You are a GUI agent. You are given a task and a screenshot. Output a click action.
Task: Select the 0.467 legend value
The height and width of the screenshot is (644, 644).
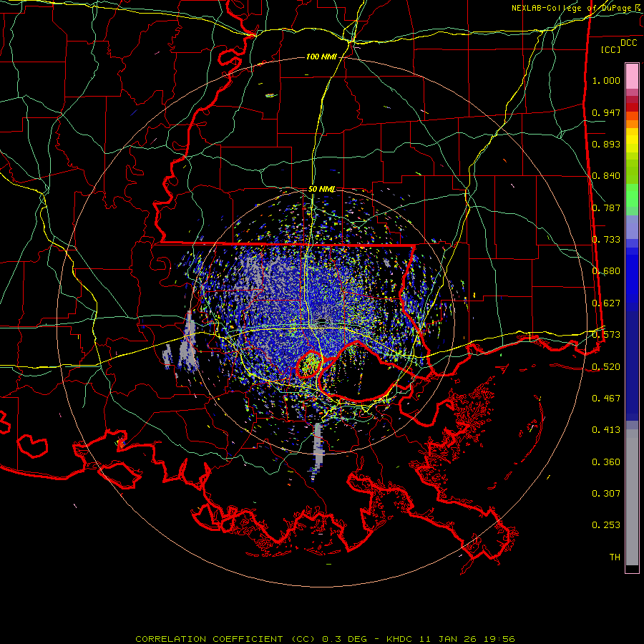[606, 399]
